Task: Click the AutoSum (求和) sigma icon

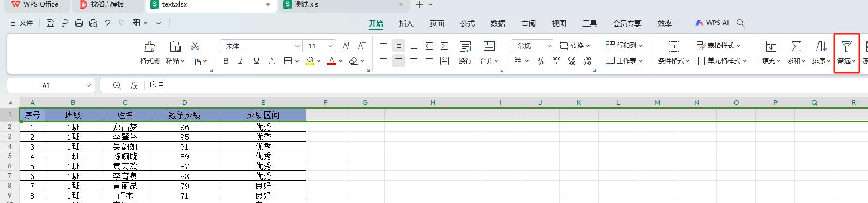Action: [796, 46]
